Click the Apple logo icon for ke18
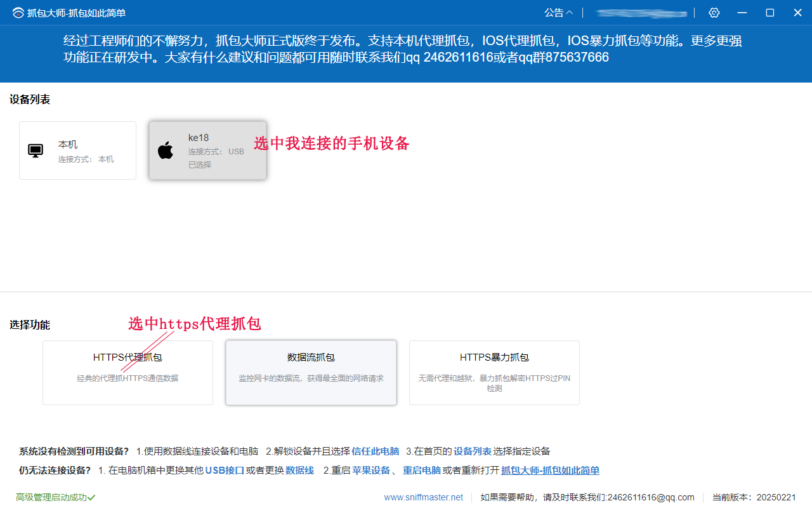The image size is (812, 508). tap(166, 150)
